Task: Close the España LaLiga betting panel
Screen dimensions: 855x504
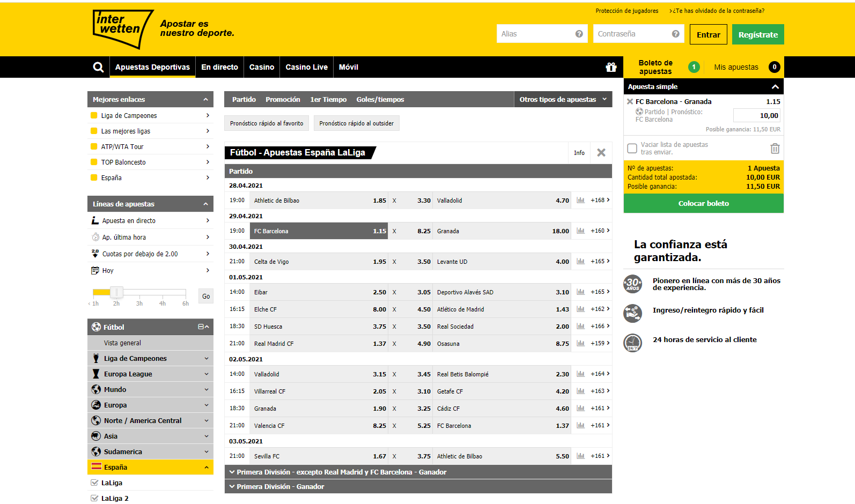Action: (601, 153)
